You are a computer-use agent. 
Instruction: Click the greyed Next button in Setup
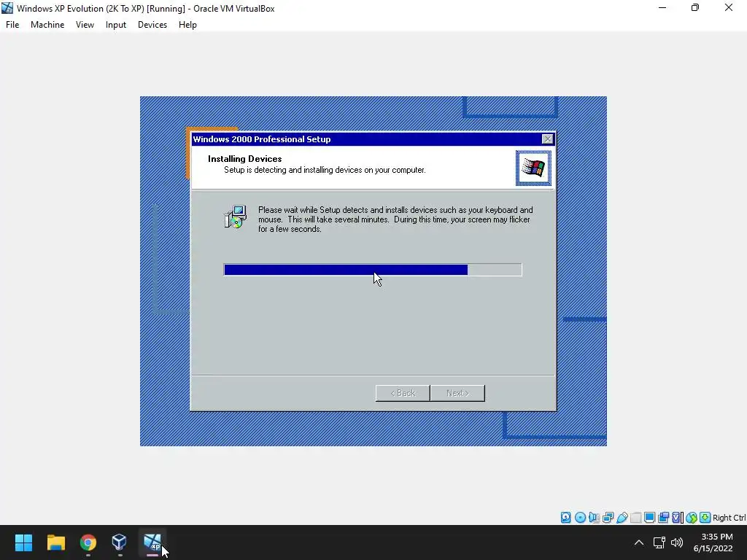(457, 393)
